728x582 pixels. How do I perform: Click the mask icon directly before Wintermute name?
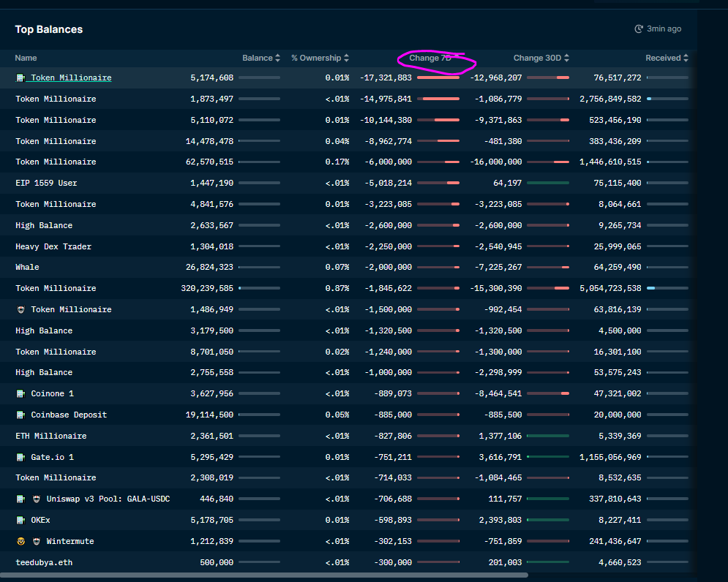[x=36, y=541]
